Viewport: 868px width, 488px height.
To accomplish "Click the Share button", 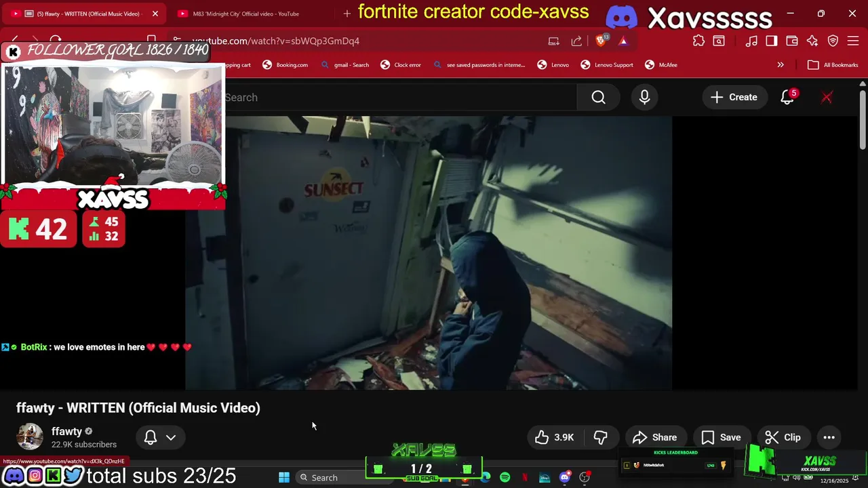I will coord(655,437).
